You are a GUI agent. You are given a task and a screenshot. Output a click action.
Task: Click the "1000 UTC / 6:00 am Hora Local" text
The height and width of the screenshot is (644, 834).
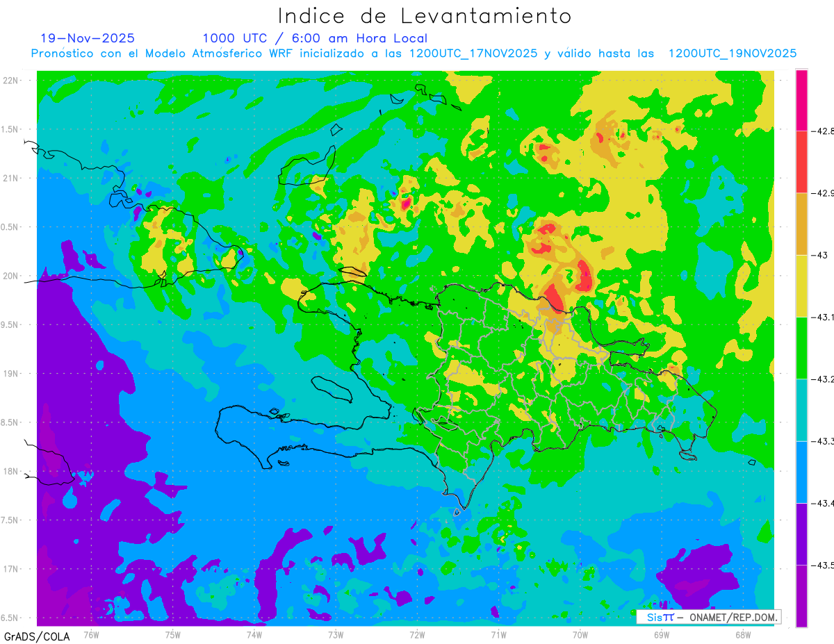315,38
